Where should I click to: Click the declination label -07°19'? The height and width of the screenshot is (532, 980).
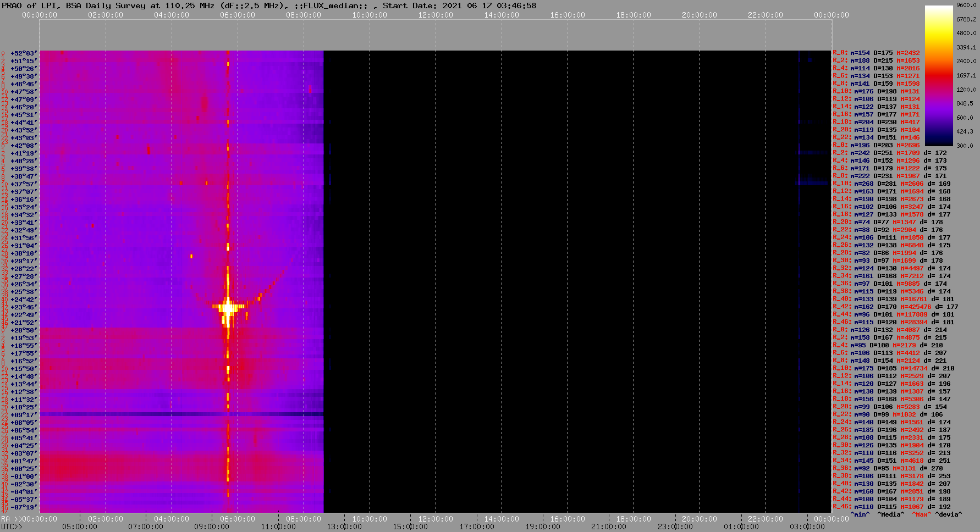pos(24,507)
